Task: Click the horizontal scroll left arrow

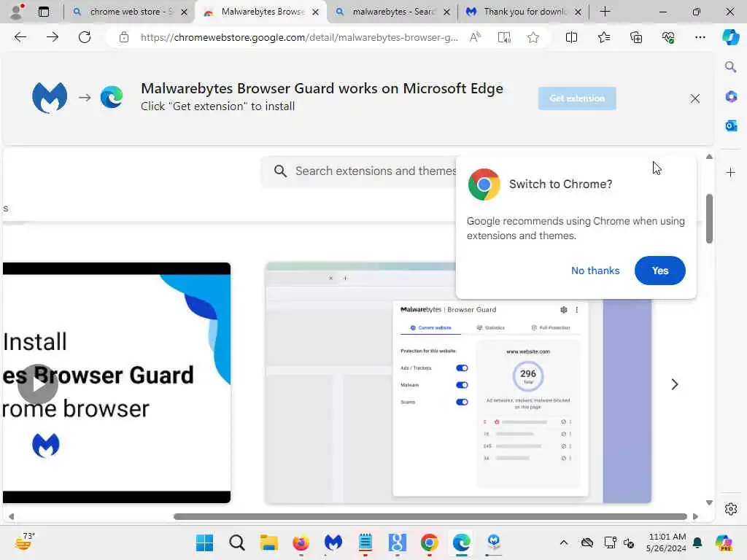Action: tap(12, 517)
